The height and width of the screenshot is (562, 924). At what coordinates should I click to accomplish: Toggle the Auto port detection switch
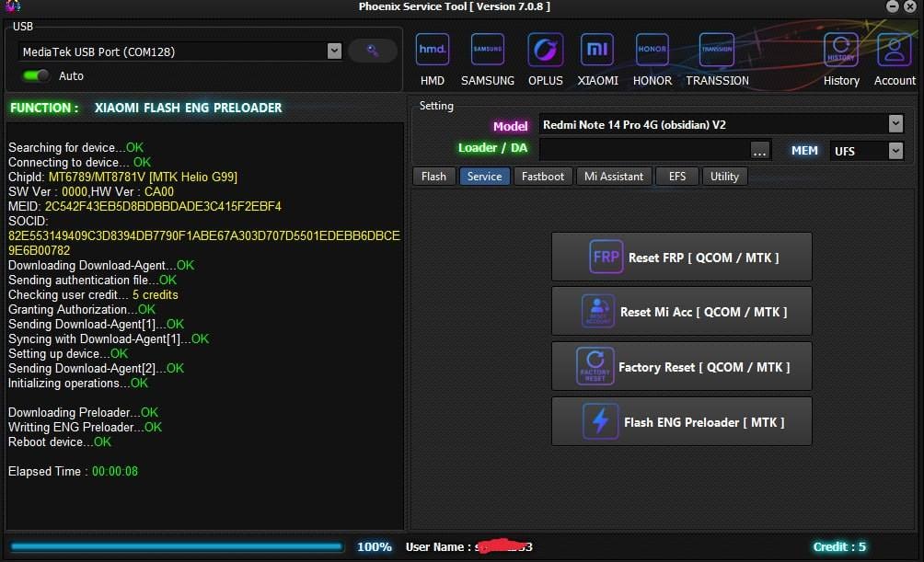click(x=37, y=75)
